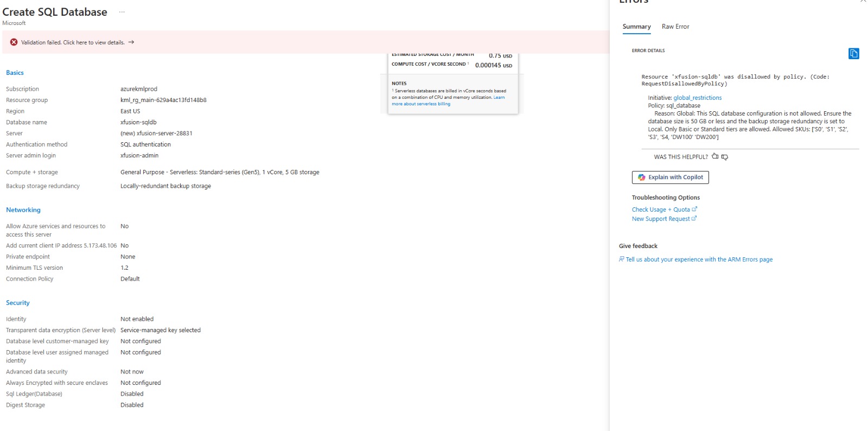Open the Check Usage + Quota link
This screenshot has height=431, width=868.
[664, 210]
